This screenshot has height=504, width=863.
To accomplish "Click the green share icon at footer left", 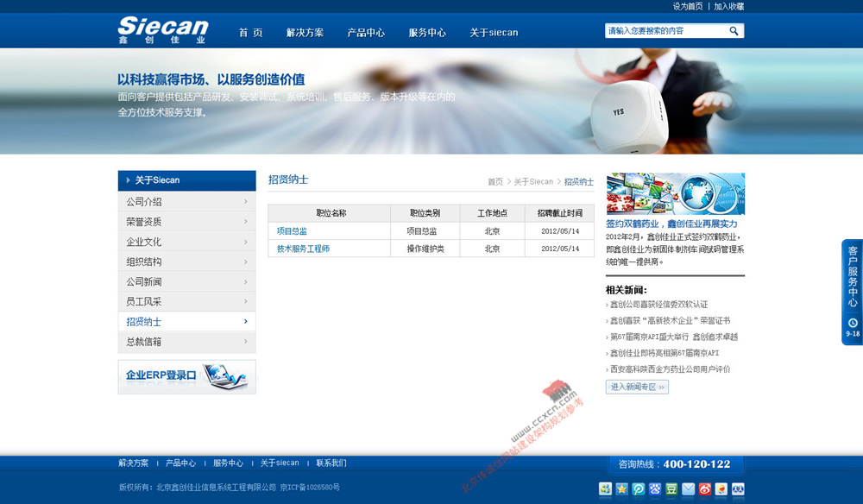I will (605, 488).
